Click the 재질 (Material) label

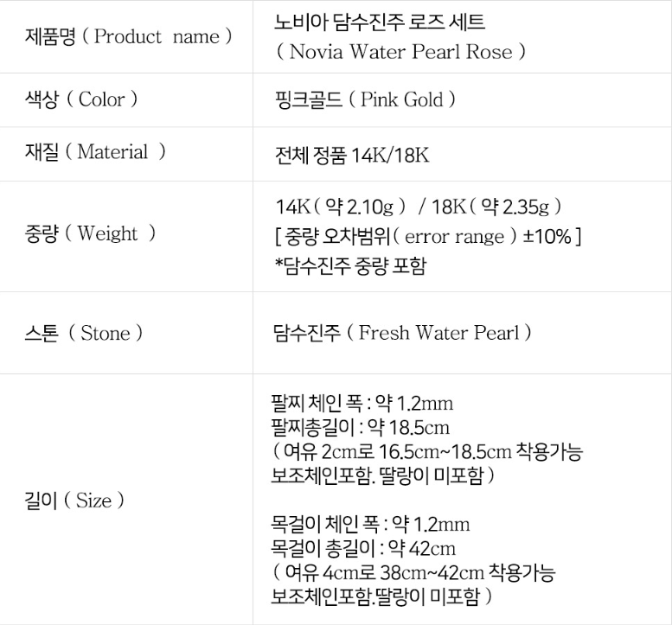95,153
